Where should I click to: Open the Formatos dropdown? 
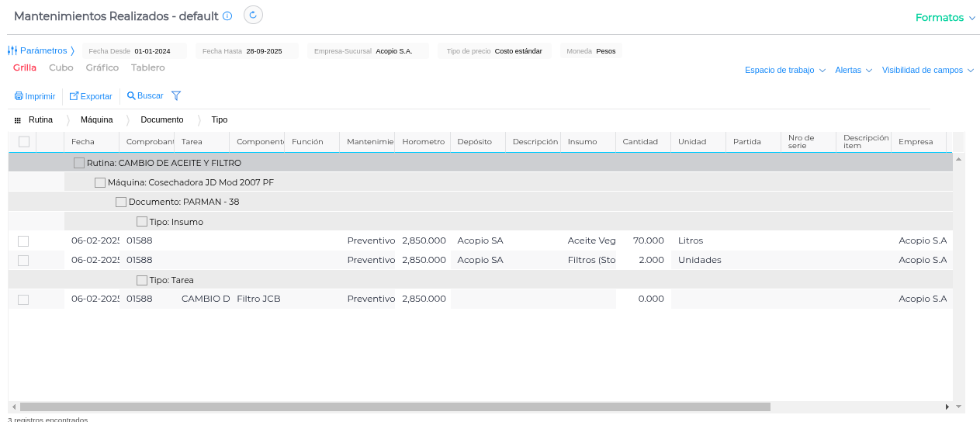click(944, 18)
